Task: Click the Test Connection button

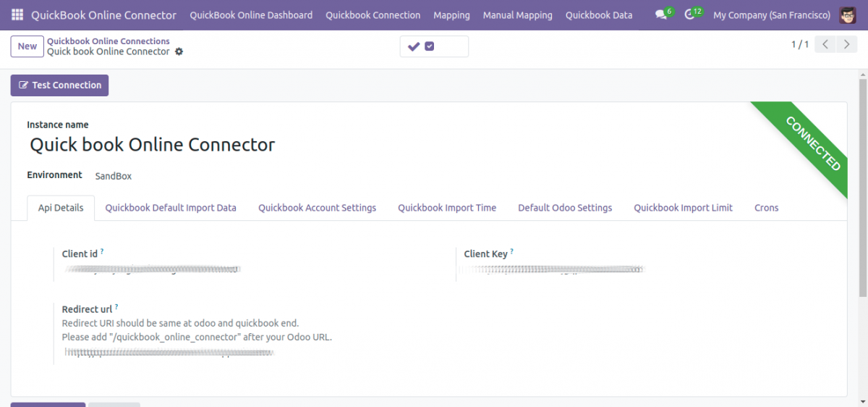Action: 59,85
